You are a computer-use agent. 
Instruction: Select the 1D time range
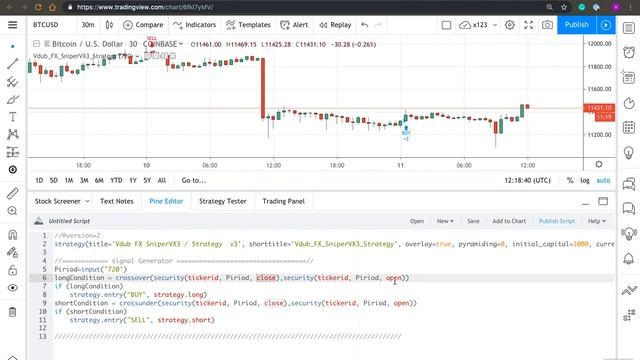point(39,180)
